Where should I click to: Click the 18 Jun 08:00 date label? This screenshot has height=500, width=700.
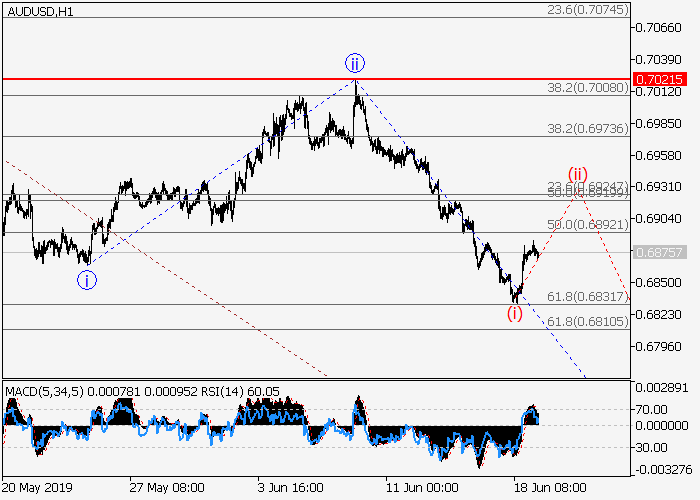click(x=549, y=487)
